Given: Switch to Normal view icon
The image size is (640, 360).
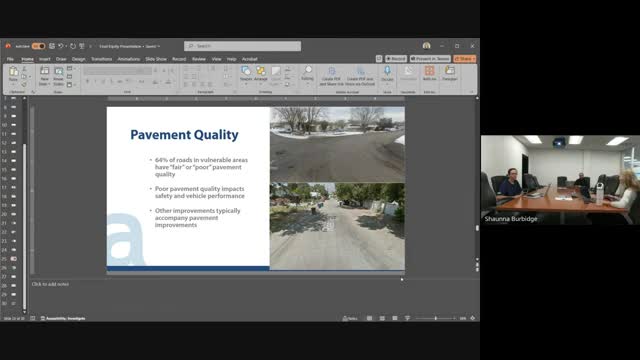Looking at the screenshot, I should tap(369, 318).
